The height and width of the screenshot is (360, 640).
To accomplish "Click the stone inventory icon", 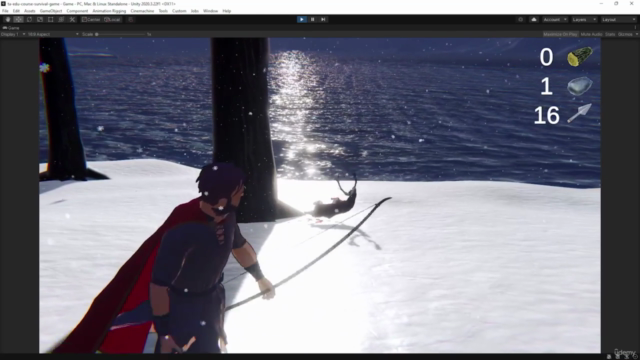I will pyautogui.click(x=580, y=86).
